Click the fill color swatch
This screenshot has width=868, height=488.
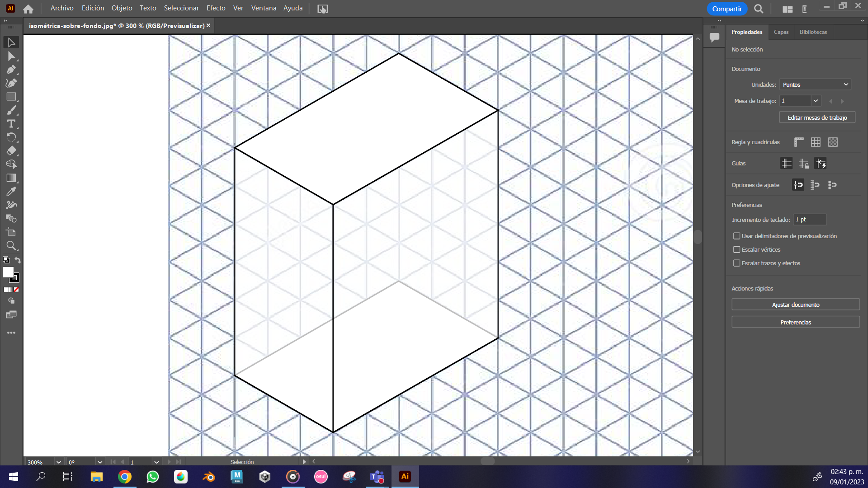[x=8, y=272]
